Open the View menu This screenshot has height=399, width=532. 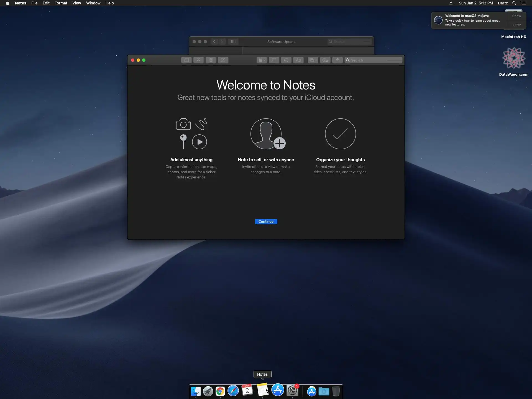76,3
